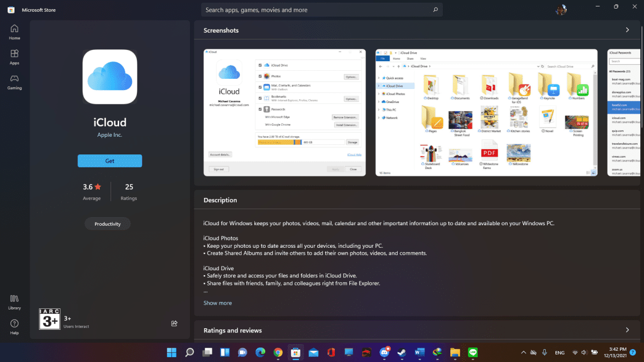The image size is (644, 362).
Task: Launch Chrome from the taskbar
Action: pyautogui.click(x=277, y=352)
